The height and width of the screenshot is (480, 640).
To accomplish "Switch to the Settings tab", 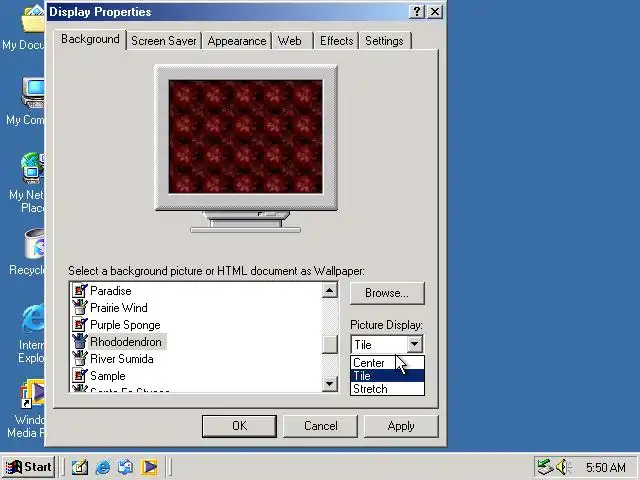I will 384,41.
